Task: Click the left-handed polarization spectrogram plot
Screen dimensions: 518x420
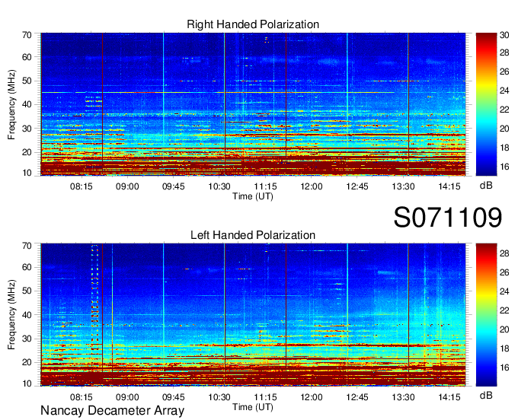Action: point(253,315)
